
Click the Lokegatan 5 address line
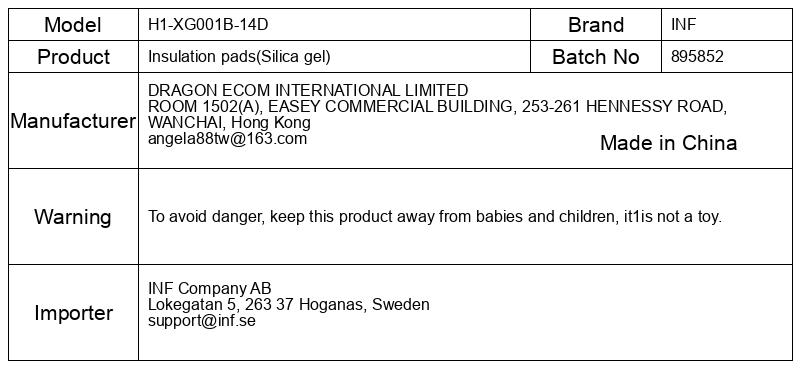point(289,305)
